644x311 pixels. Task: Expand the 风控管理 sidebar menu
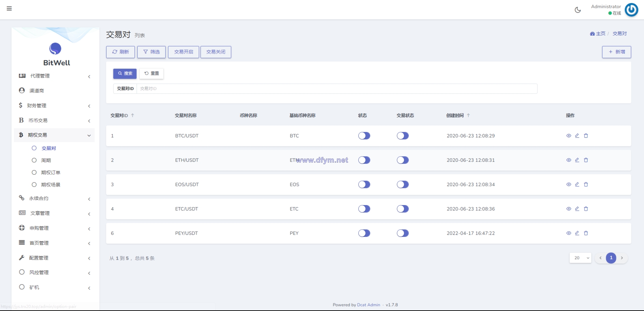point(55,272)
